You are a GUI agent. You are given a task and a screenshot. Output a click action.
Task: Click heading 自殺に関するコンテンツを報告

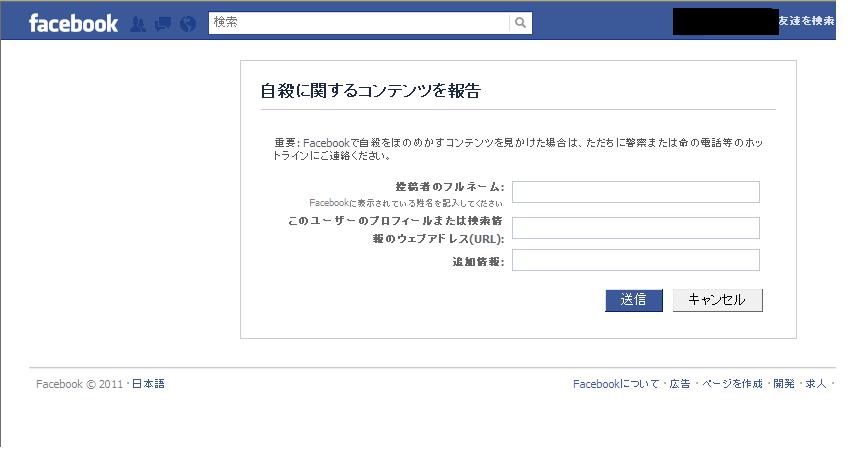(x=370, y=90)
